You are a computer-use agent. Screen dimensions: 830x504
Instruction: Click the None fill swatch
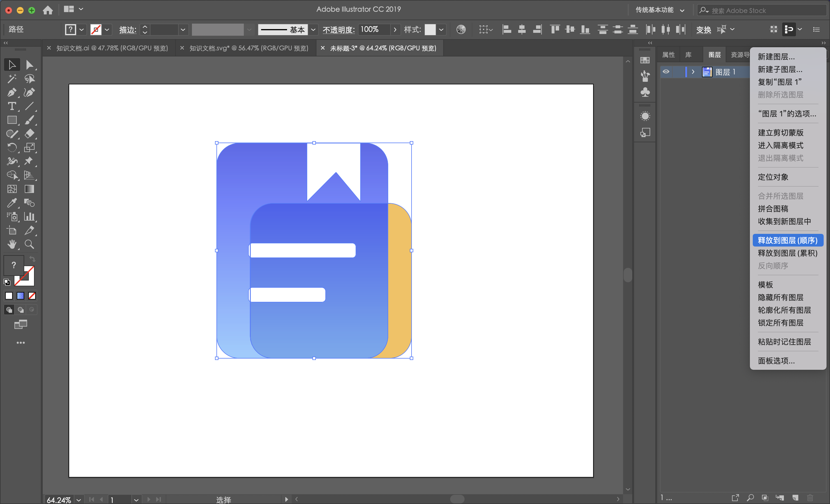32,296
